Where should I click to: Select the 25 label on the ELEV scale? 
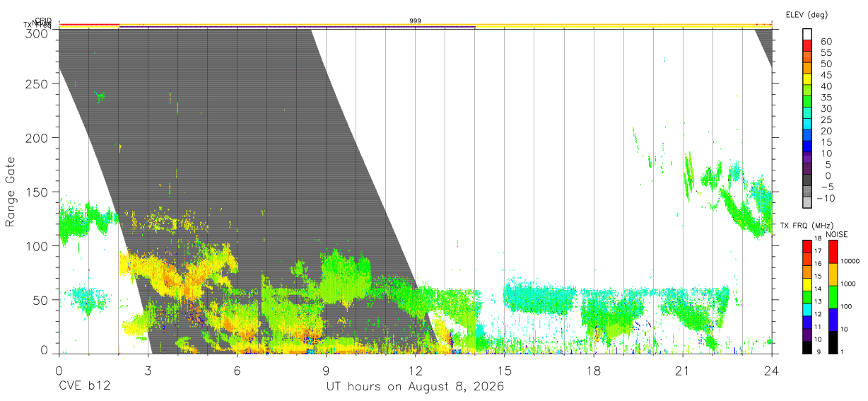coord(826,120)
